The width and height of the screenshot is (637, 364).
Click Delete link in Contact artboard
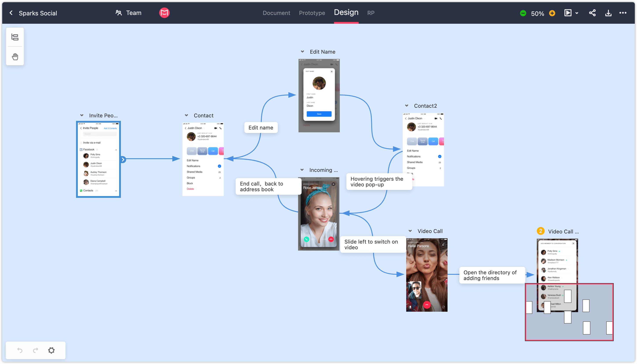pyautogui.click(x=190, y=189)
